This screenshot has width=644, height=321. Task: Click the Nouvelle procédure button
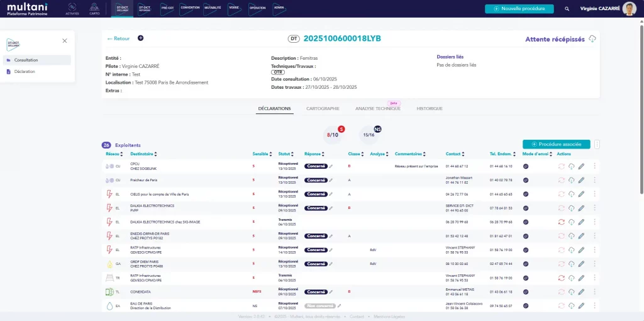tap(519, 9)
